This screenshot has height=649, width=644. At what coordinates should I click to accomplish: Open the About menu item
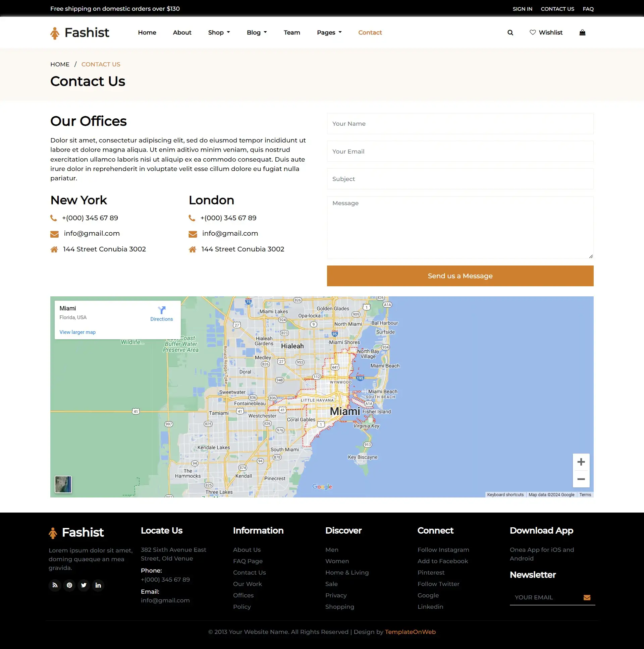pos(182,33)
